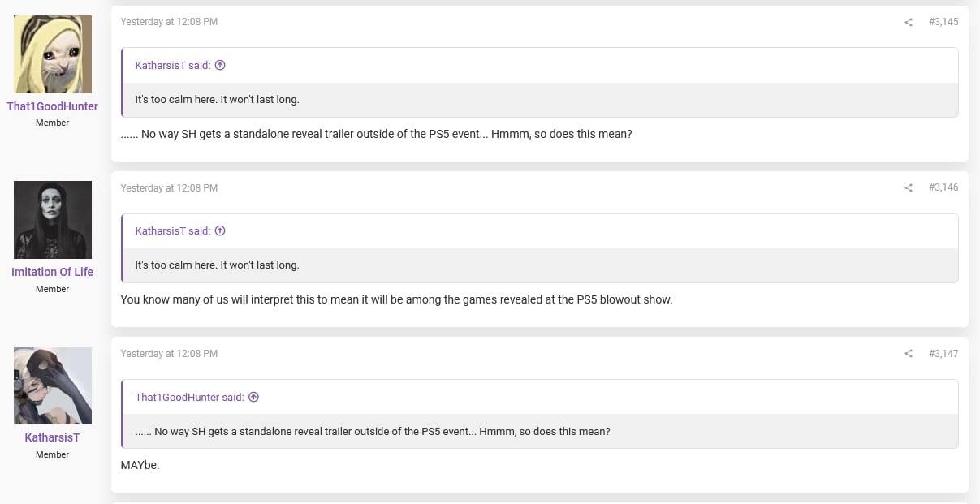Share post #3,147 via share icon
The width and height of the screenshot is (980, 504).
909,353
